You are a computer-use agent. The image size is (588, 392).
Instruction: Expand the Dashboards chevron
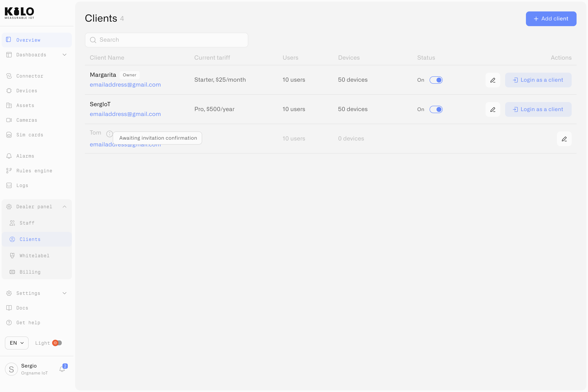(65, 55)
